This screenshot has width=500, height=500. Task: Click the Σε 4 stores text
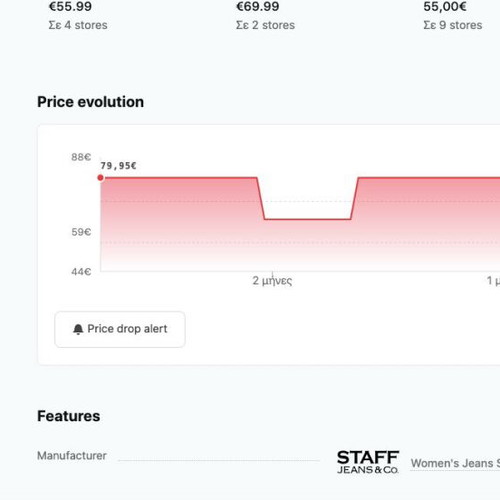[x=78, y=25]
